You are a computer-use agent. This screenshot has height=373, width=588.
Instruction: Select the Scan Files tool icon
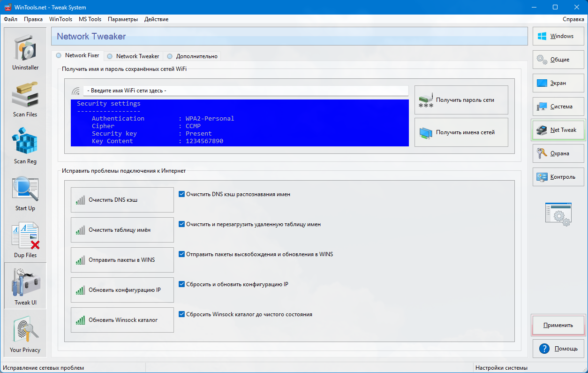pyautogui.click(x=25, y=98)
